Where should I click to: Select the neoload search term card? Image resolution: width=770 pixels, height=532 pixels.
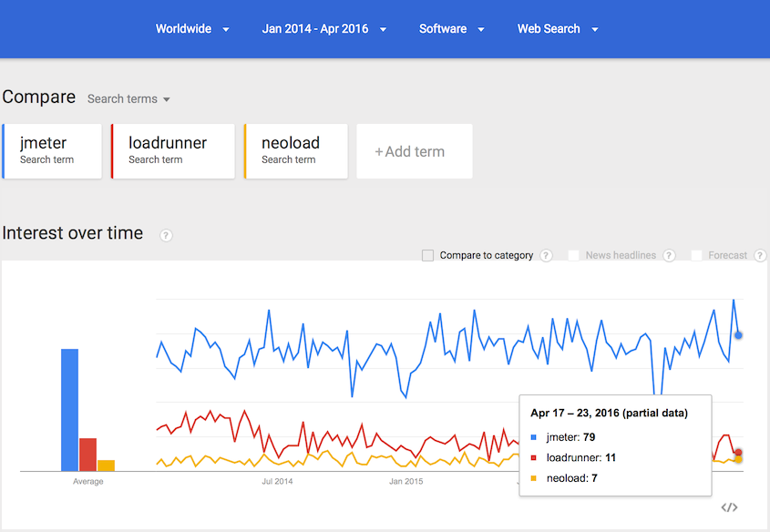[295, 151]
